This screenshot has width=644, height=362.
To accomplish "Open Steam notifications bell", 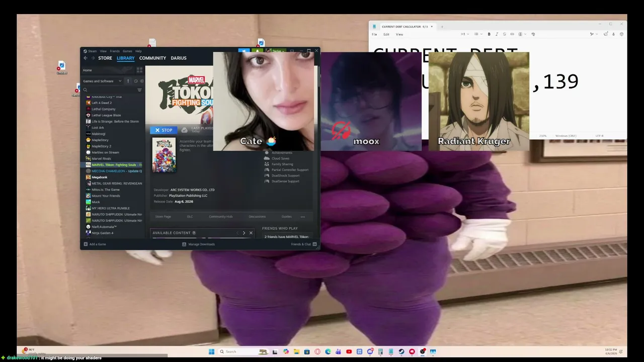I will pyautogui.click(x=257, y=51).
